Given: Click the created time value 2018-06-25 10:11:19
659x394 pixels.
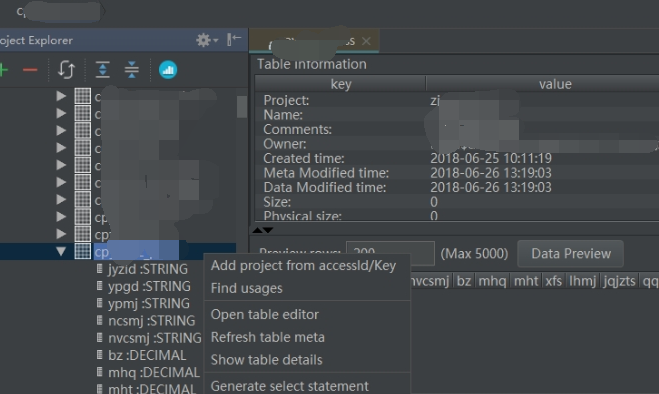Looking at the screenshot, I should click(x=491, y=159).
